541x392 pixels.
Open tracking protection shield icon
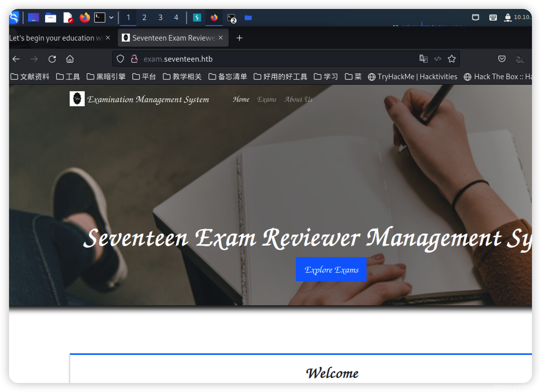click(120, 59)
